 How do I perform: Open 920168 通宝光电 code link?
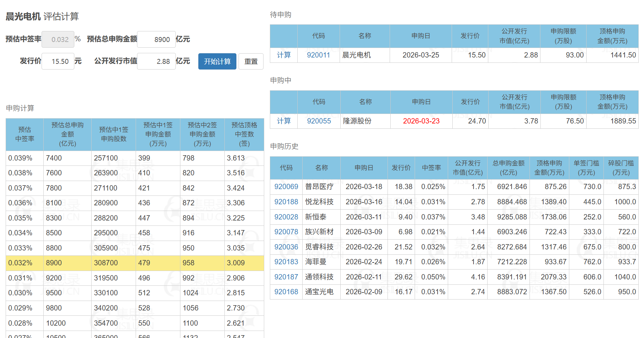point(286,292)
